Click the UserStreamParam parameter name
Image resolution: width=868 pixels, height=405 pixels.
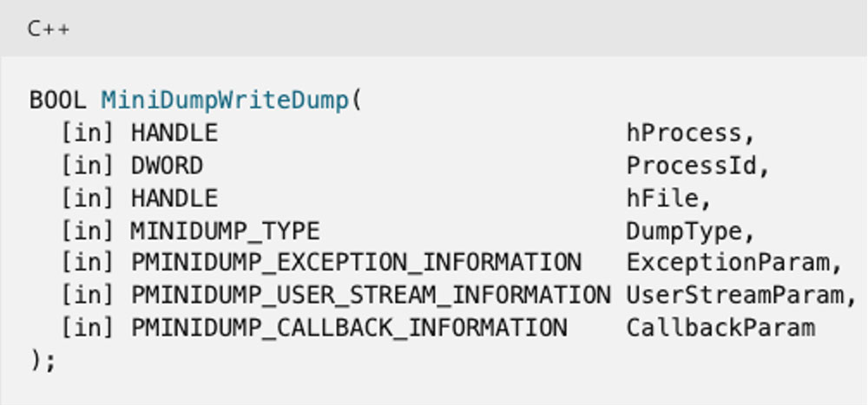734,296
